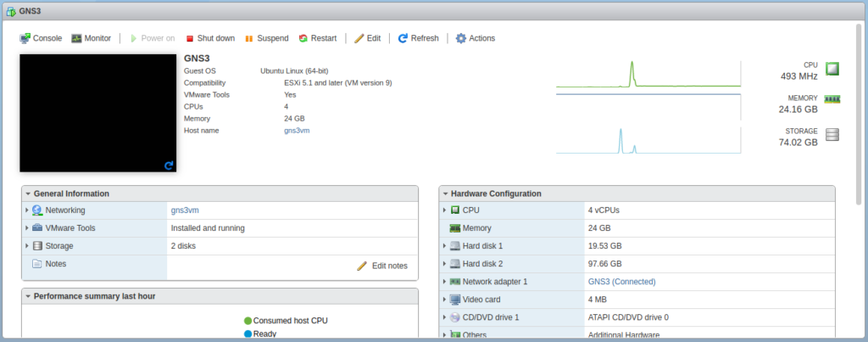Collapse the Hardware Configuration panel
Image resolution: width=868 pixels, height=342 pixels.
(445, 193)
